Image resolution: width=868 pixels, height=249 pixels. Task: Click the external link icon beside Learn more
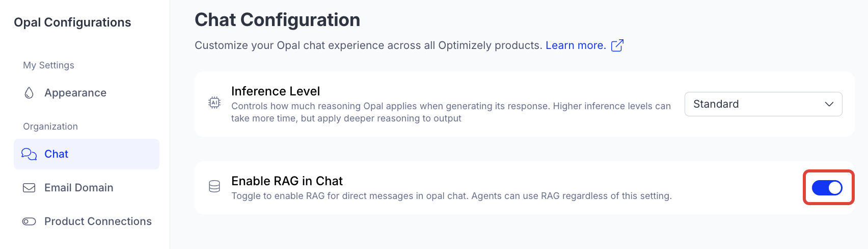(x=617, y=45)
